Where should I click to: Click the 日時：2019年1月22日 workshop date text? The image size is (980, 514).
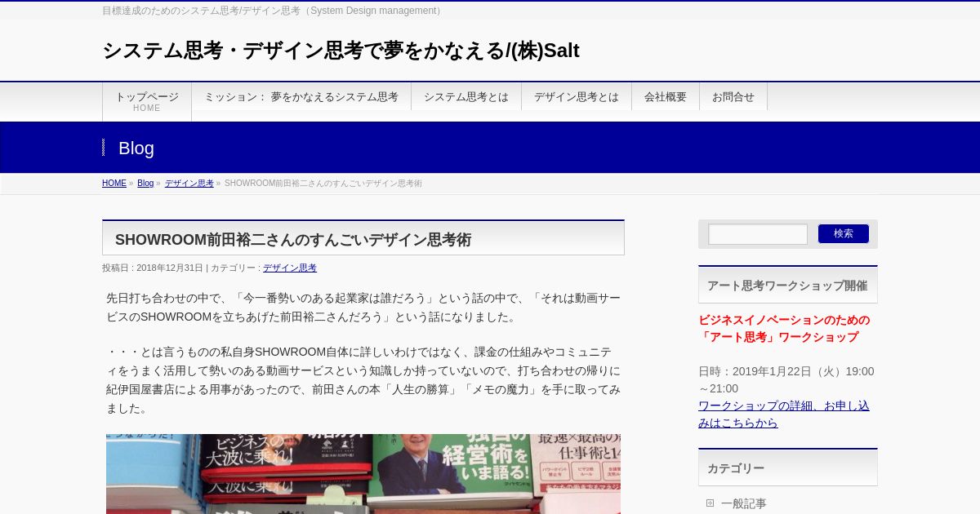(786, 380)
